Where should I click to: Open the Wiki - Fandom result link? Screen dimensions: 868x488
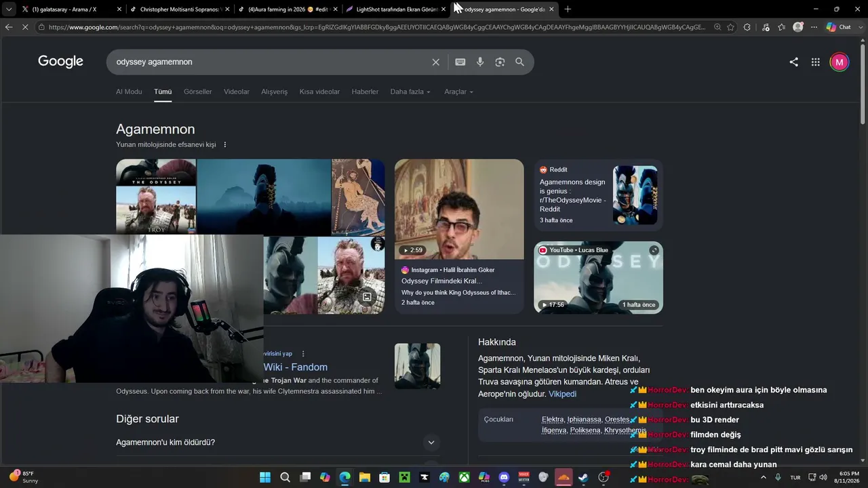pyautogui.click(x=295, y=367)
